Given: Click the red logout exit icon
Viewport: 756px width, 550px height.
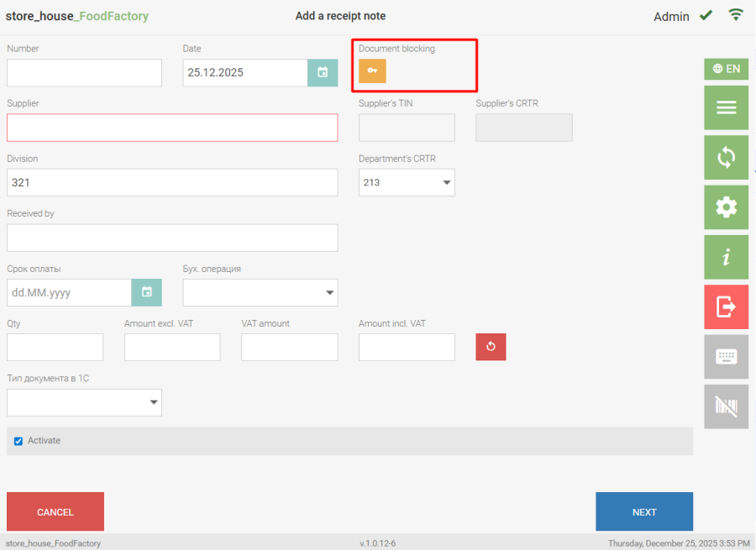Looking at the screenshot, I should 726,306.
